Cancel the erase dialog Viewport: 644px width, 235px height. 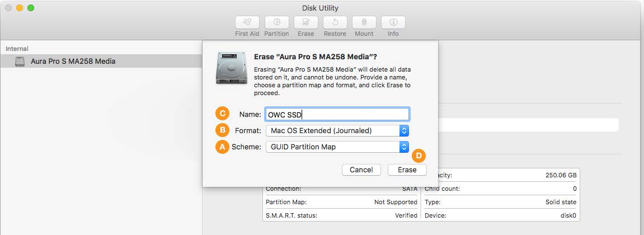click(x=361, y=170)
